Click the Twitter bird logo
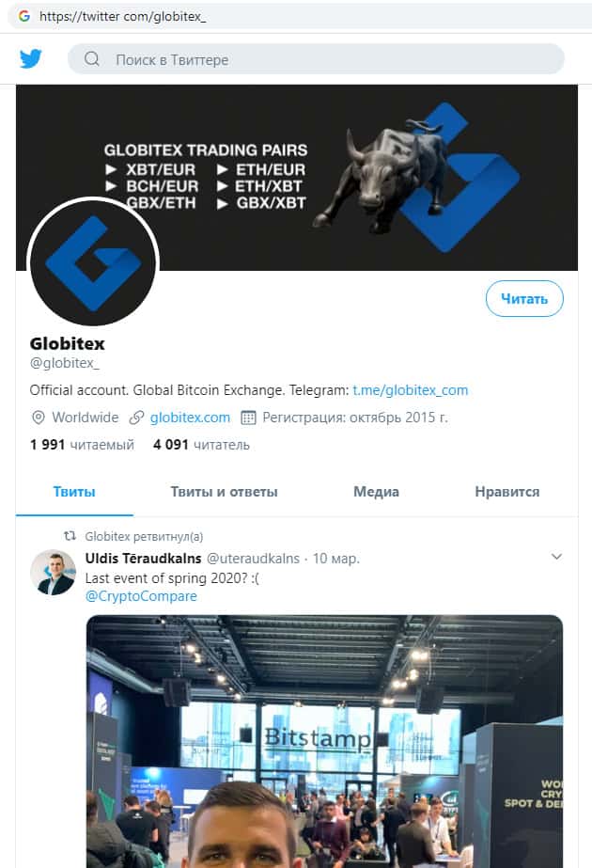The image size is (592, 868). coord(31,58)
